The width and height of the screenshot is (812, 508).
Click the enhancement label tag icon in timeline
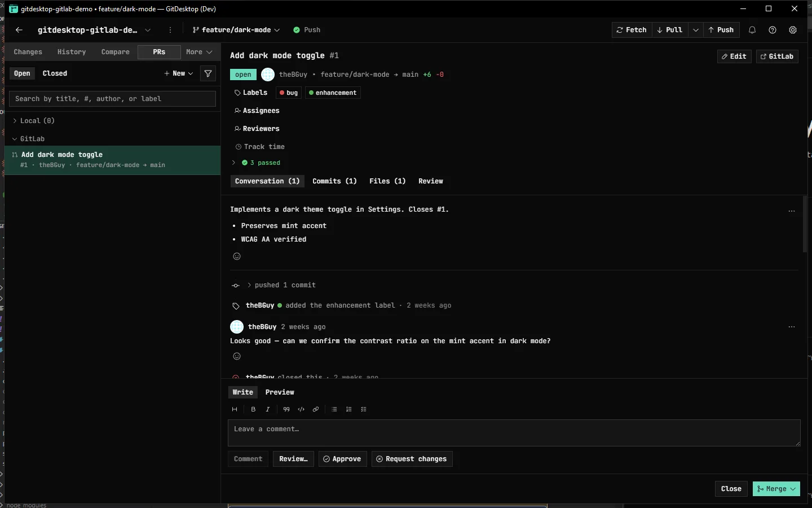point(236,306)
